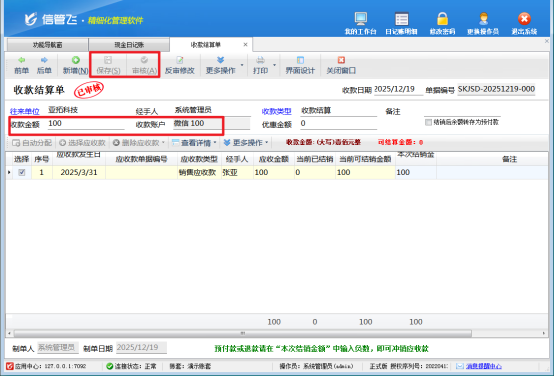554x377 pixels.
Task: Click the horizontal scrollbar of the table
Action: pos(242,333)
